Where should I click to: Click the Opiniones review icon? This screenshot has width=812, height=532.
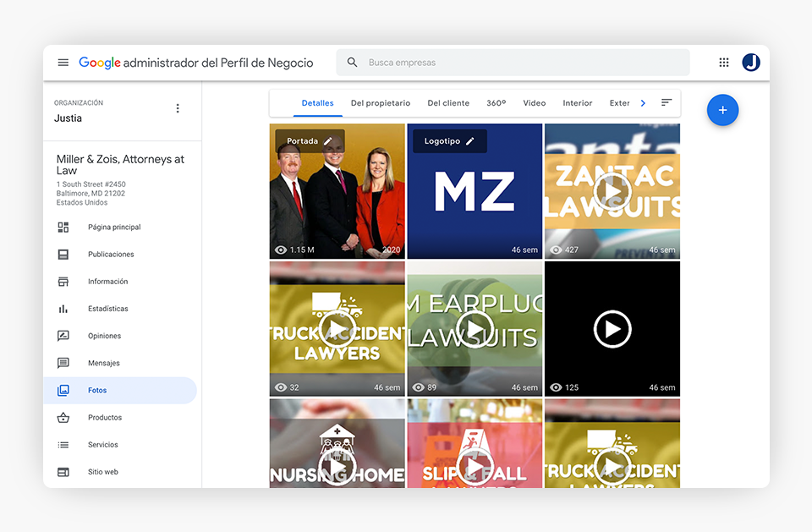pos(63,336)
